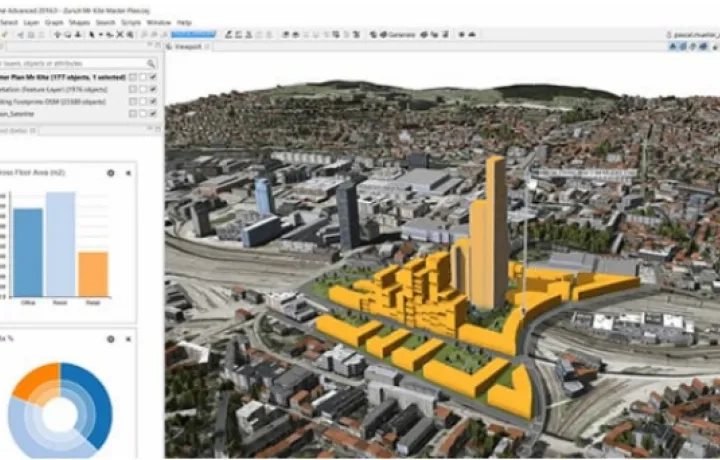
Task: Toggle middle checkbox of Building Footprints OSM layer
Action: [x=143, y=101]
